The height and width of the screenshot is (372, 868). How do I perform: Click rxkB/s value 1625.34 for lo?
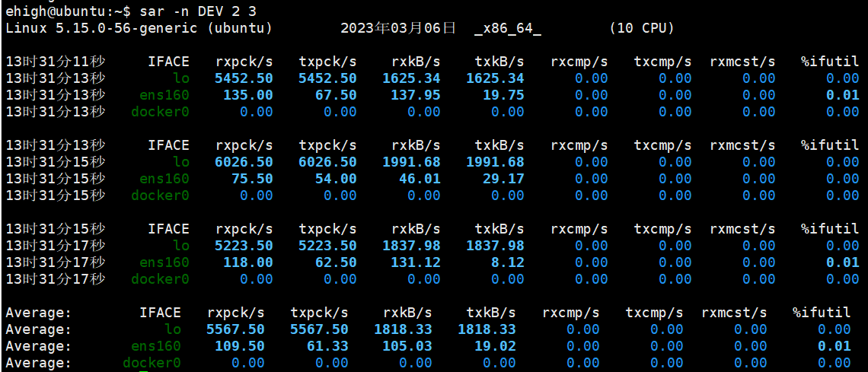pyautogui.click(x=411, y=78)
